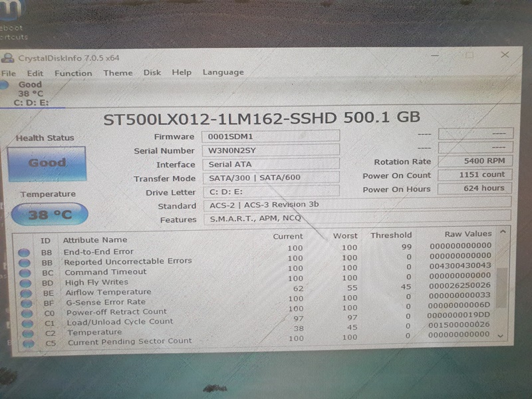Click the attribute list scroll down arrow

tap(501, 336)
